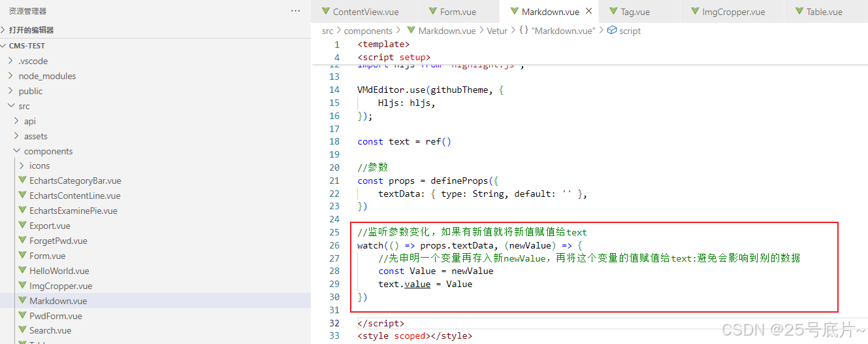Close the Markdown.vue editor tab
868x344 pixels.
(x=588, y=11)
